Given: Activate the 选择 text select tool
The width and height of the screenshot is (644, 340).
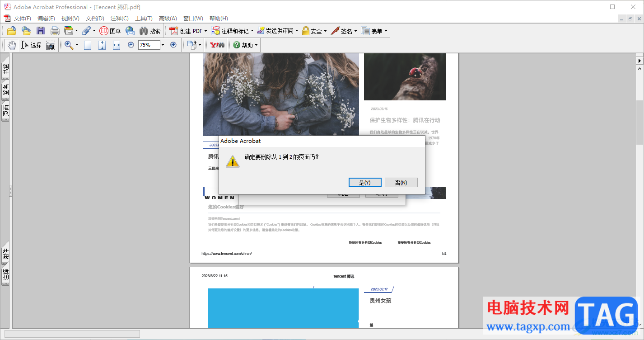Looking at the screenshot, I should [x=31, y=45].
